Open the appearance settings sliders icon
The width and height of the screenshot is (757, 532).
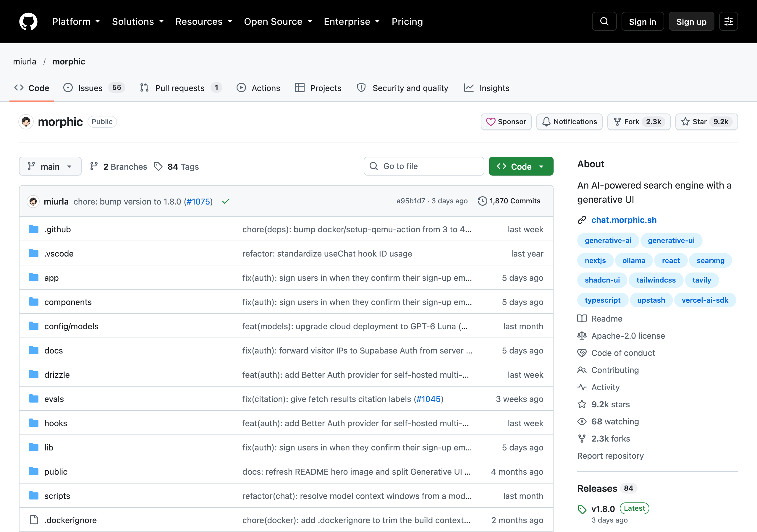point(728,21)
